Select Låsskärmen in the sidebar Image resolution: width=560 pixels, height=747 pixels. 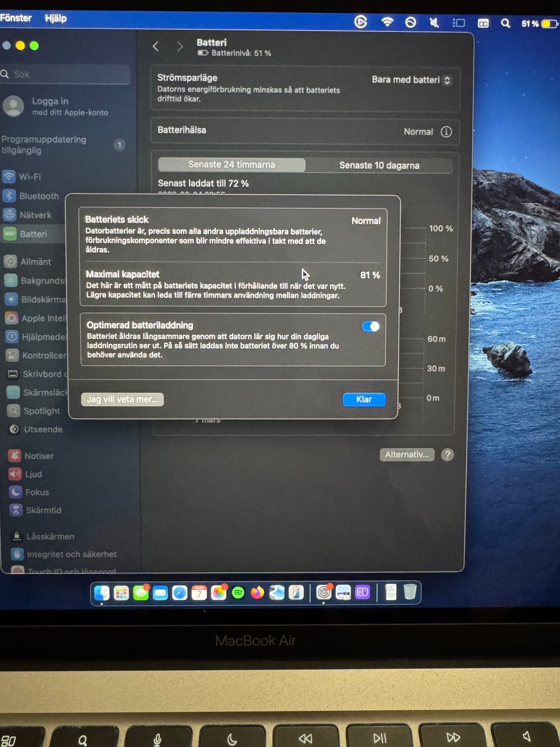(43, 536)
